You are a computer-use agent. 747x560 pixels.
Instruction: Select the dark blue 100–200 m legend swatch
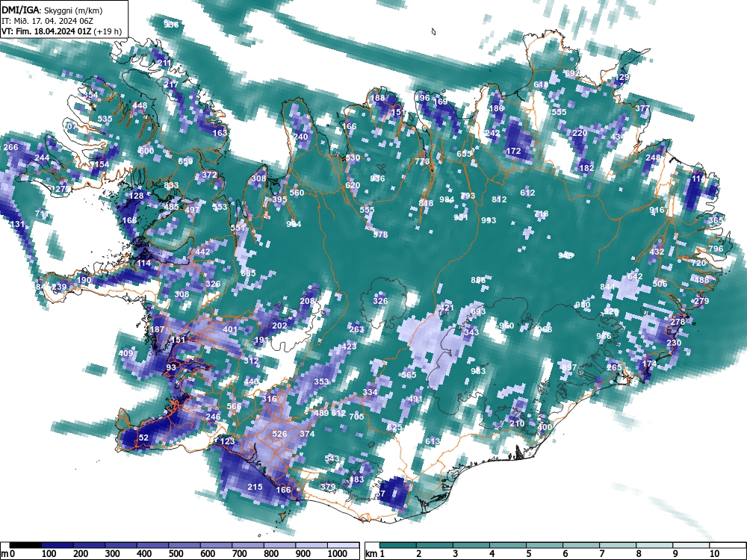pyautogui.click(x=58, y=545)
